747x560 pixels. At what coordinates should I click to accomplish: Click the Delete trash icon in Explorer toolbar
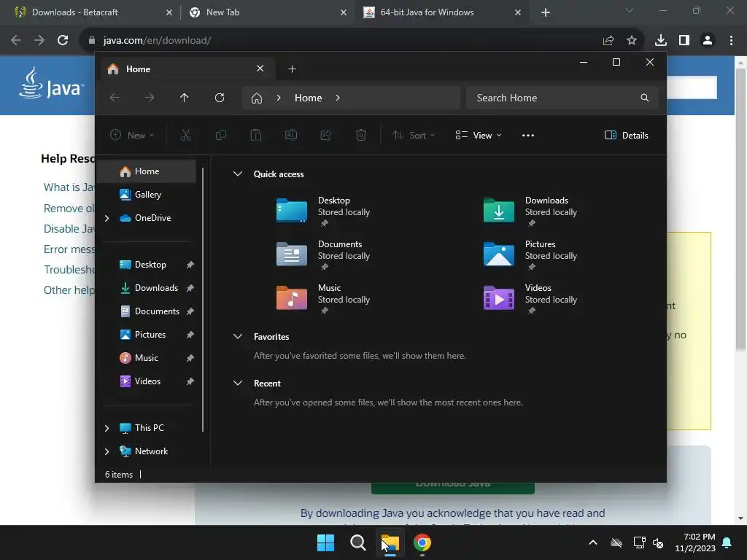(x=361, y=135)
